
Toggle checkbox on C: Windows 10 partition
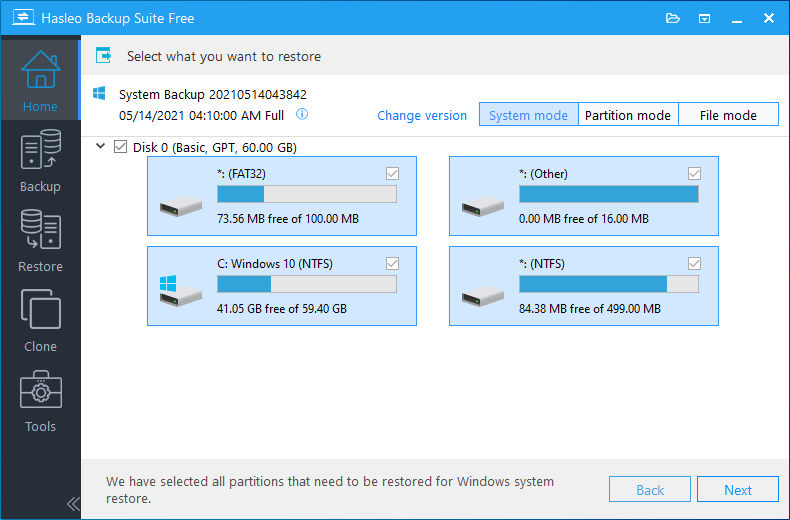coord(392,264)
